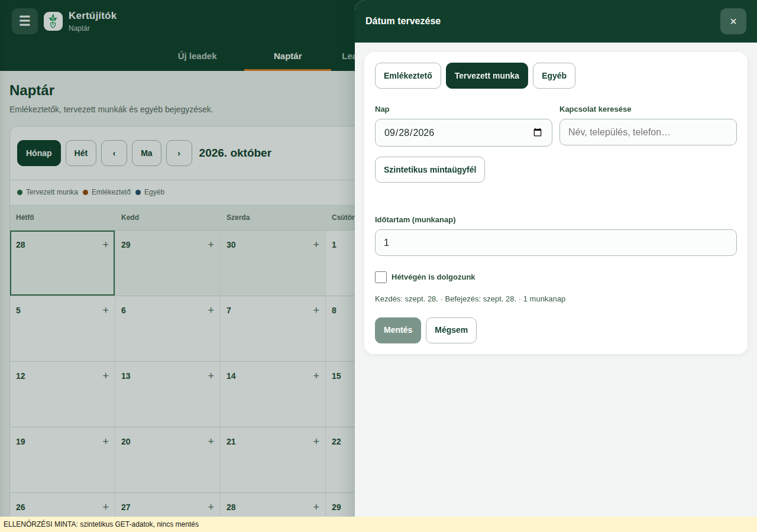The image size is (757, 532).
Task: Click plus icon on day 5
Action: tap(105, 310)
